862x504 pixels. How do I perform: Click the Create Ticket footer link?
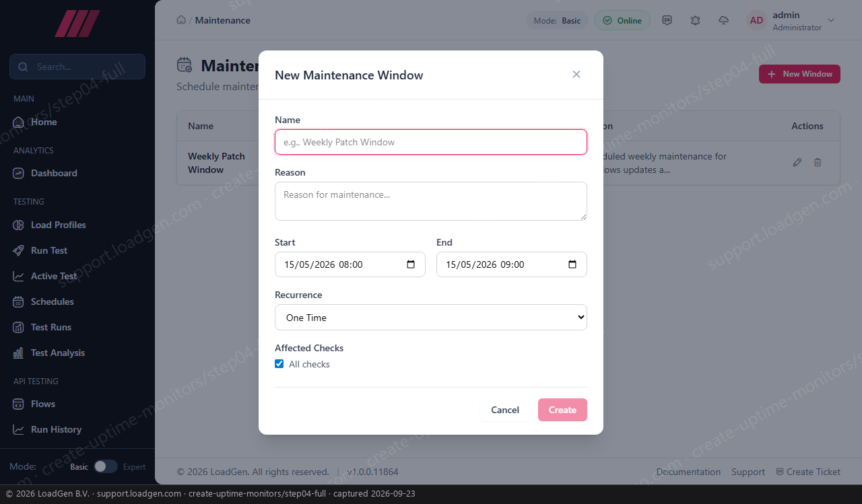(808, 472)
